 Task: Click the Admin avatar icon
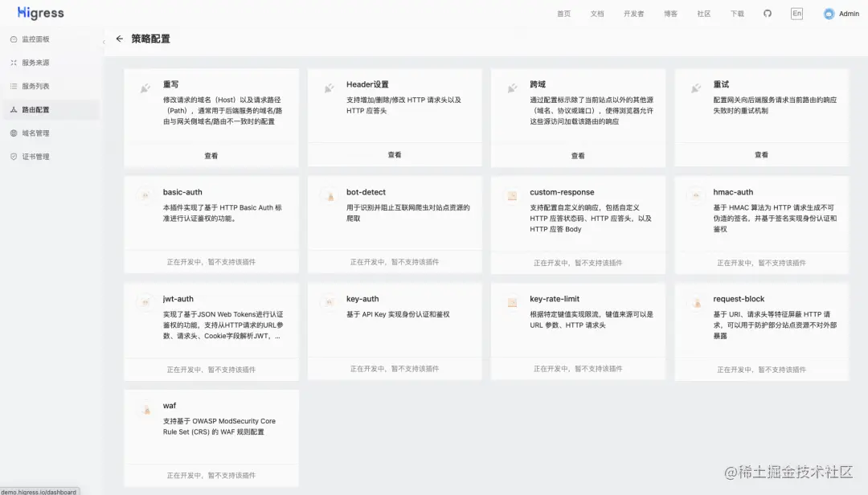coord(829,14)
